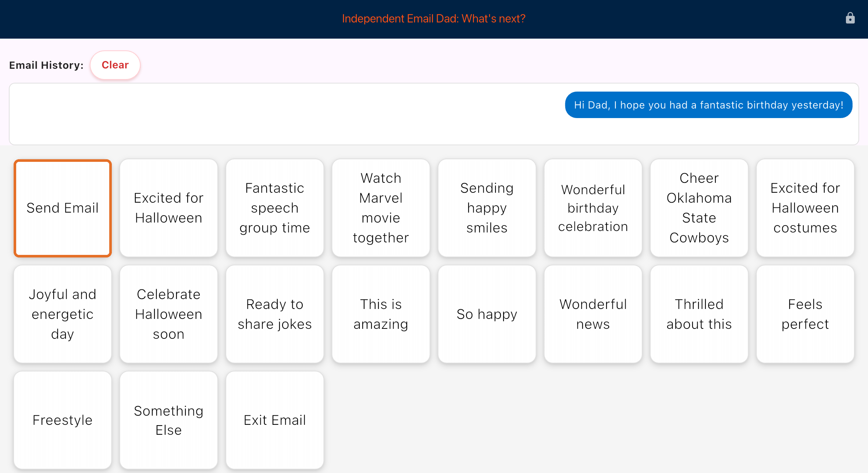This screenshot has width=868, height=473.
Task: Choose the 'Something Else' tile
Action: (x=169, y=420)
